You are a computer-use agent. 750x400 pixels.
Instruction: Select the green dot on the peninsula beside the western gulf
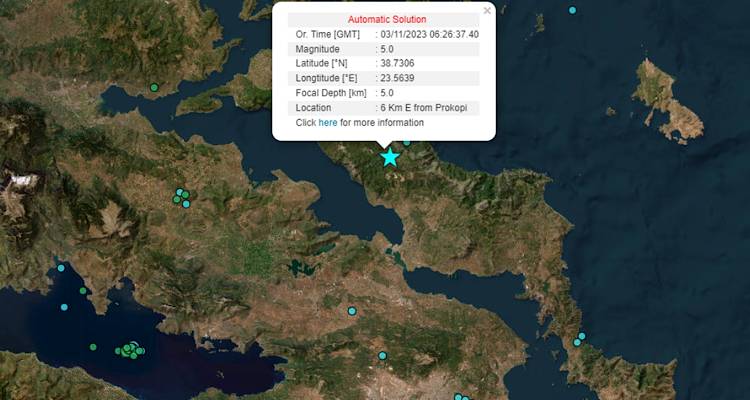[x=83, y=290]
